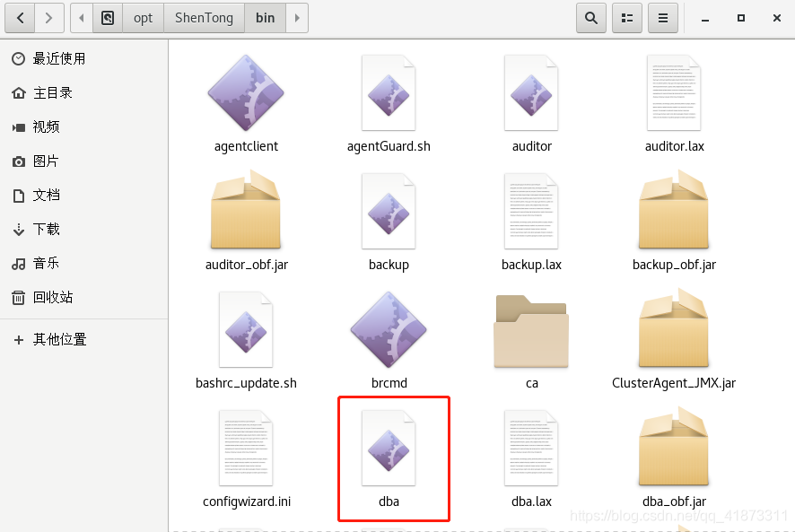Navigate to the ShenTong path segment
This screenshot has height=532, width=795.
(204, 18)
